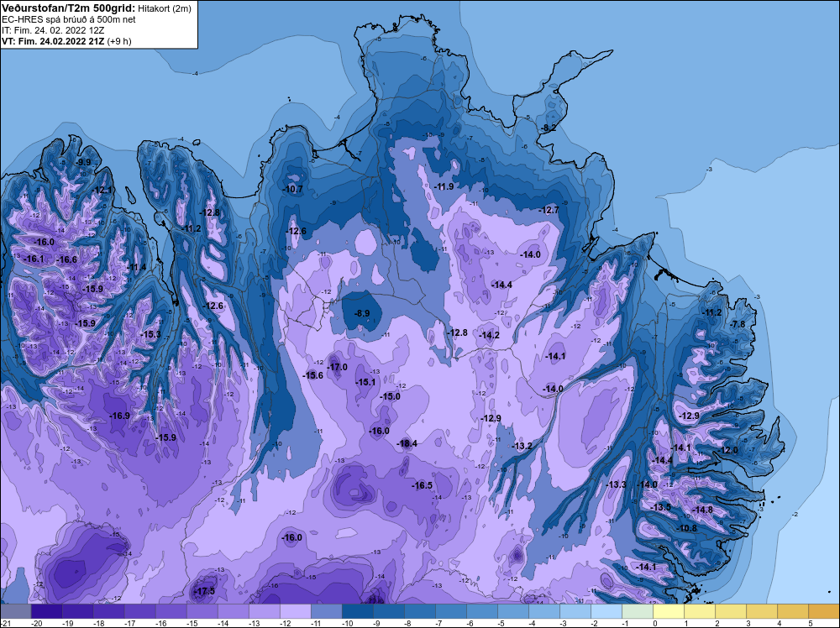Select the -15.0 temperature label

tap(390, 396)
